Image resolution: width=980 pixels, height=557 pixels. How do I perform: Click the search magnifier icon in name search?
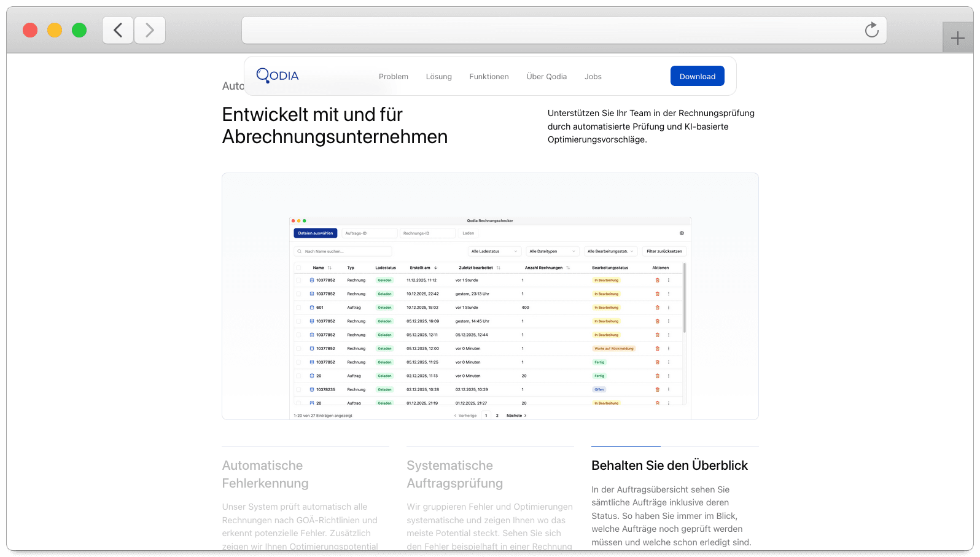point(300,251)
